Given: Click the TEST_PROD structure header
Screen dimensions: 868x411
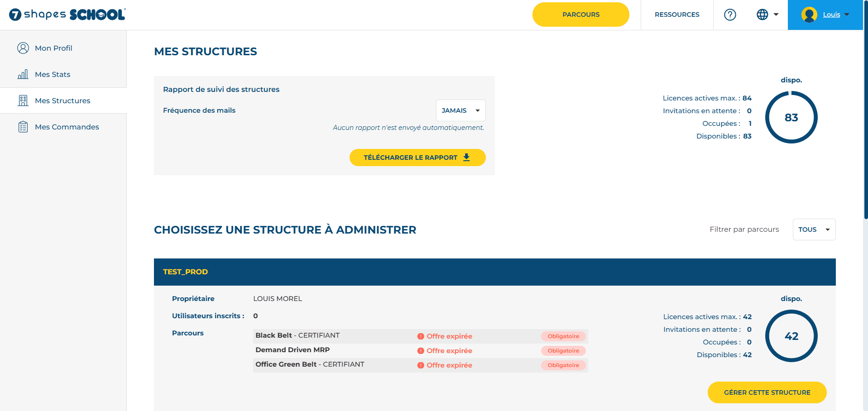Looking at the screenshot, I should pos(495,272).
